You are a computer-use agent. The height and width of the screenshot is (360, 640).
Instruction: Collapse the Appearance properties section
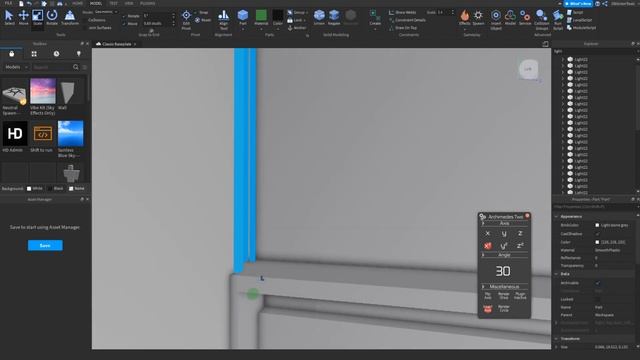pyautogui.click(x=556, y=216)
